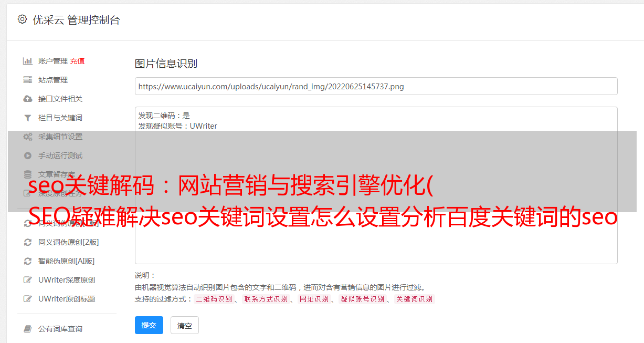Click the 说明： label
Viewport: 644px width, 343px height.
coord(145,275)
